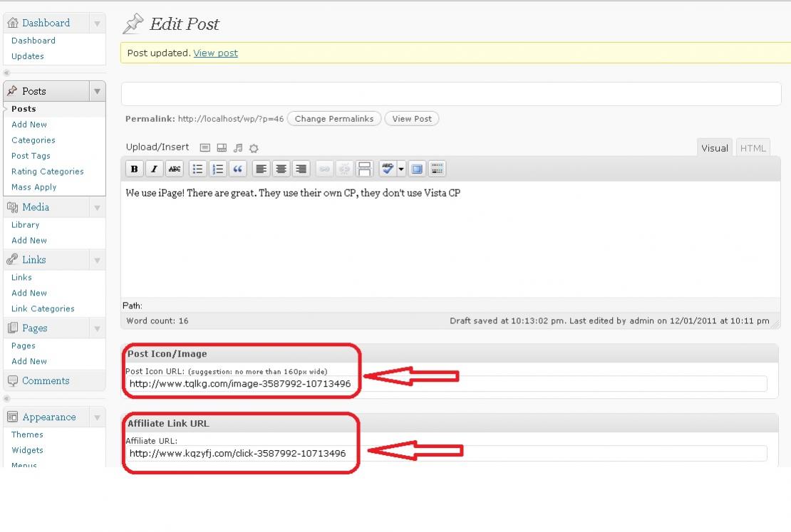Screen dimensions: 791x532
Task: Align text right
Action: point(301,169)
